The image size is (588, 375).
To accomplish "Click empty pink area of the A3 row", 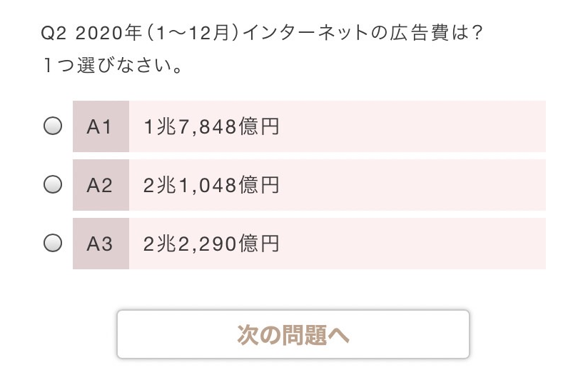I will 414,244.
